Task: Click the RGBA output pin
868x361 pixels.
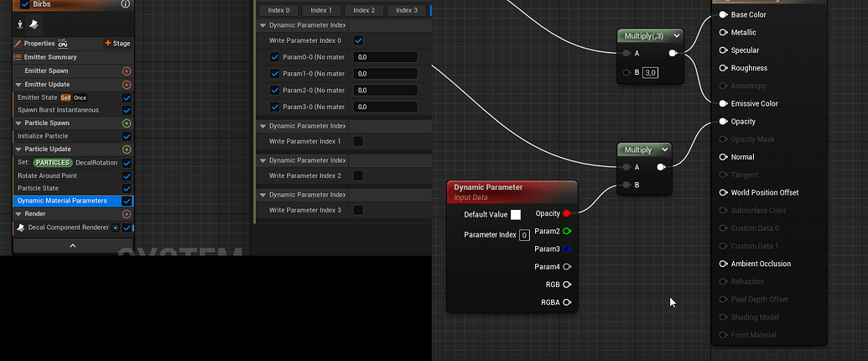Action: pos(567,302)
